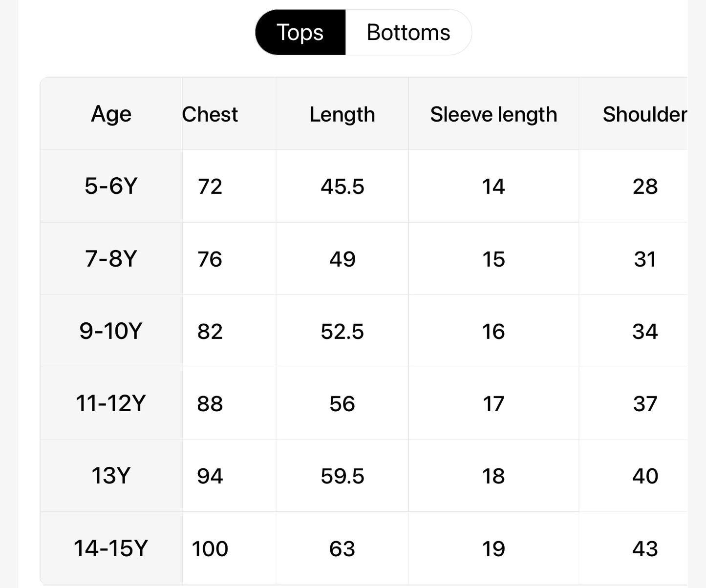Select the 13Y size row
Viewport: 706px width, 588px height.
(111, 475)
